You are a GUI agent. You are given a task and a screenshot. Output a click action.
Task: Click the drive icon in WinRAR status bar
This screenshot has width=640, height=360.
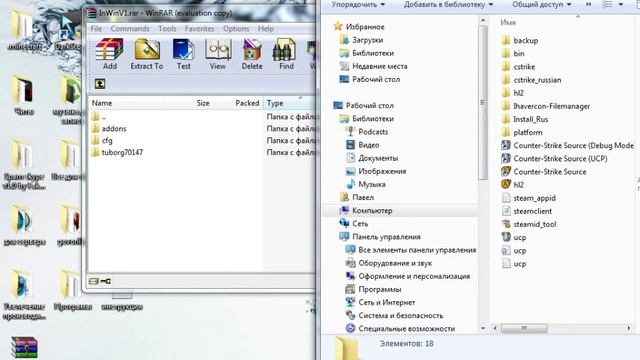pyautogui.click(x=93, y=281)
